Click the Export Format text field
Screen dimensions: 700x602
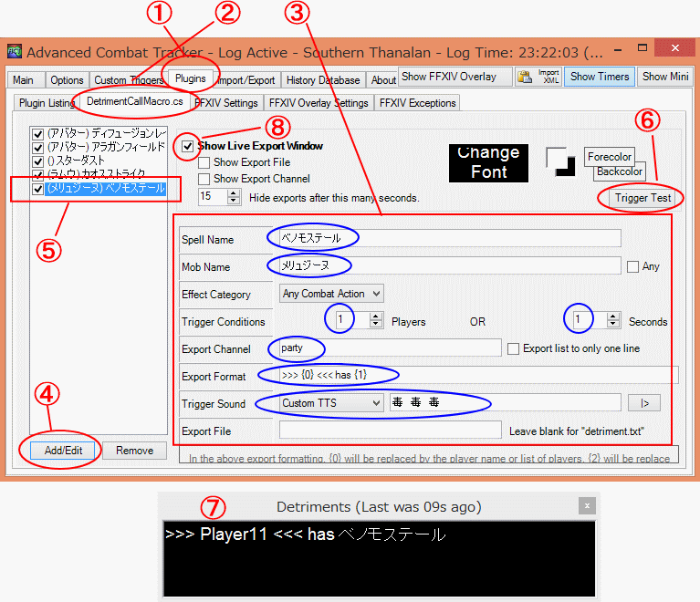[478, 375]
